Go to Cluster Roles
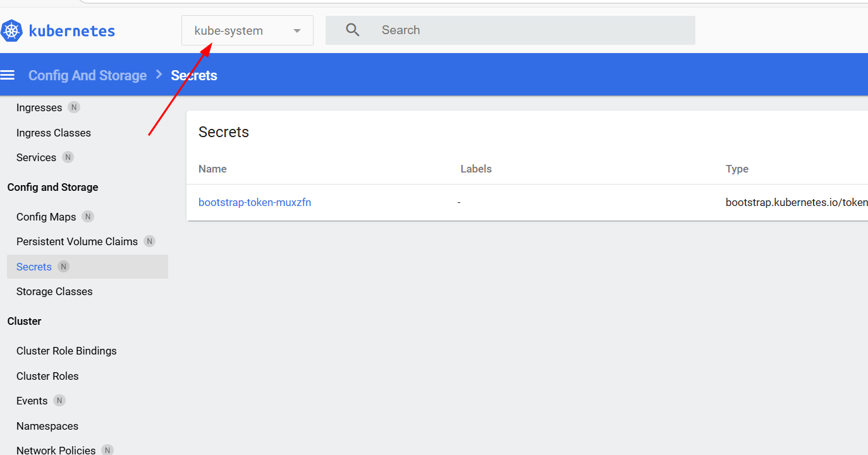The image size is (868, 455). (47, 376)
